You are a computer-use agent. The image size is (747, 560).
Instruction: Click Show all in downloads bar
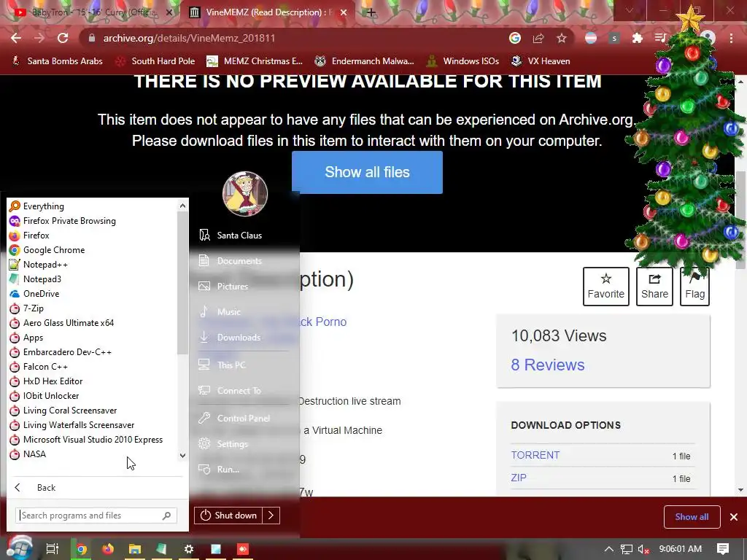pos(692,517)
